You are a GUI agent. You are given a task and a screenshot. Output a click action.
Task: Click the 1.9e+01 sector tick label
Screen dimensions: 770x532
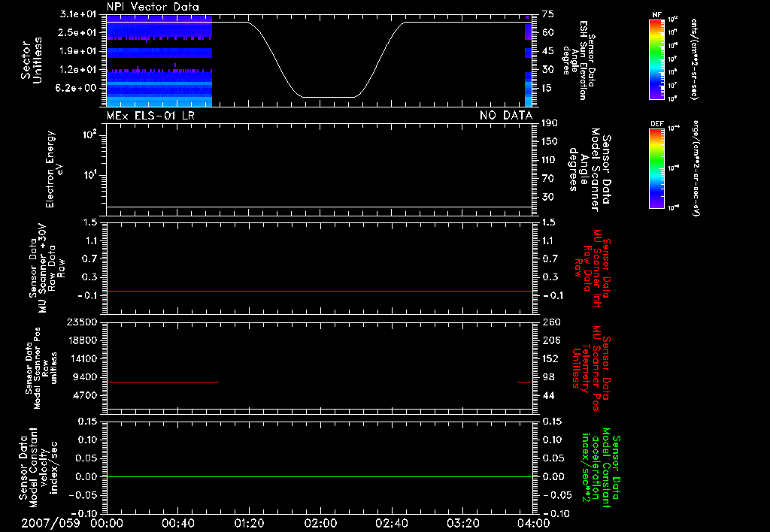[78, 51]
